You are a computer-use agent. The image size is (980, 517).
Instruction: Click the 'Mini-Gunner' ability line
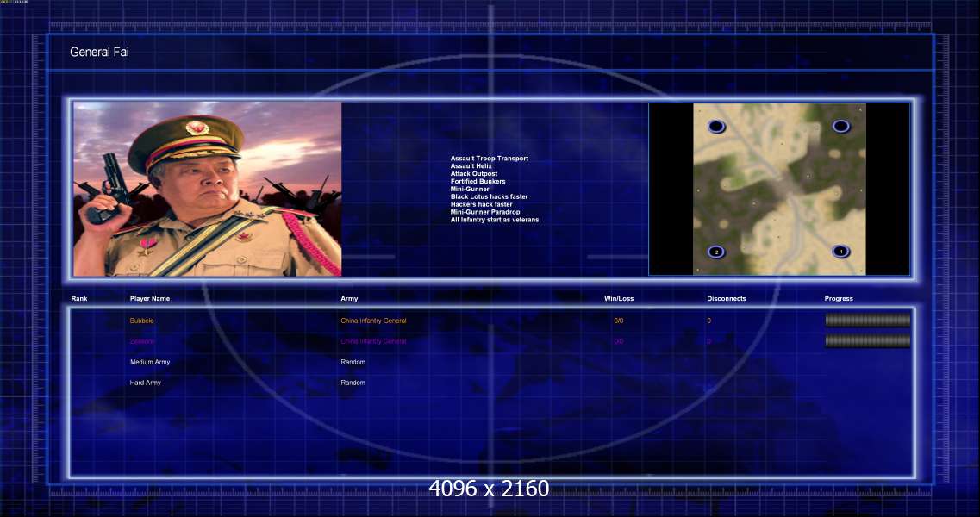pyautogui.click(x=470, y=189)
